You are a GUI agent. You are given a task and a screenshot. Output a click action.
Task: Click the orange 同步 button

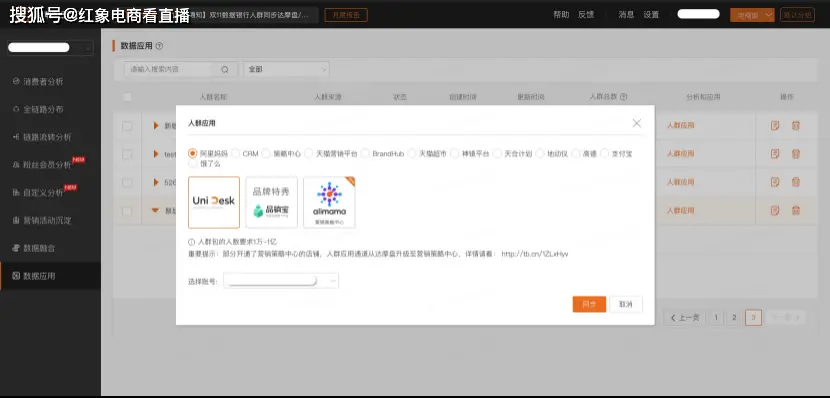coord(589,304)
